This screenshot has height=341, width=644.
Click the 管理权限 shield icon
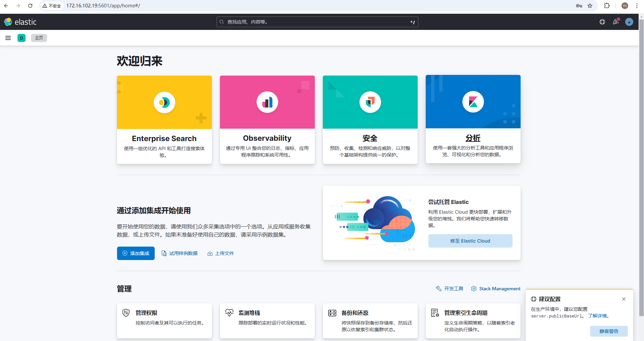coord(126,313)
